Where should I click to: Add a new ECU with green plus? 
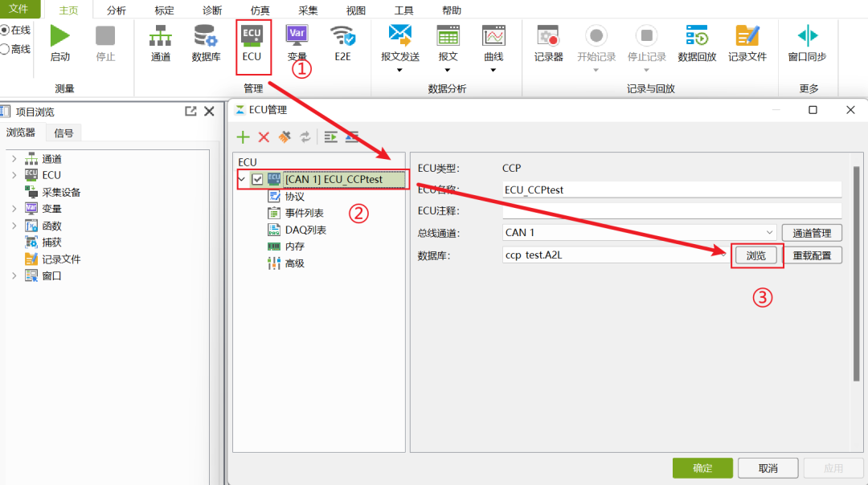point(243,137)
